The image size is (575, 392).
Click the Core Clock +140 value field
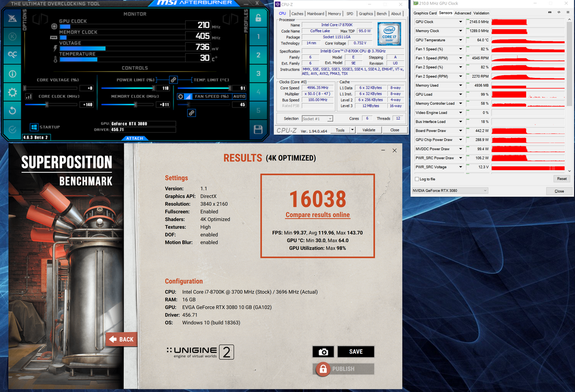86,105
